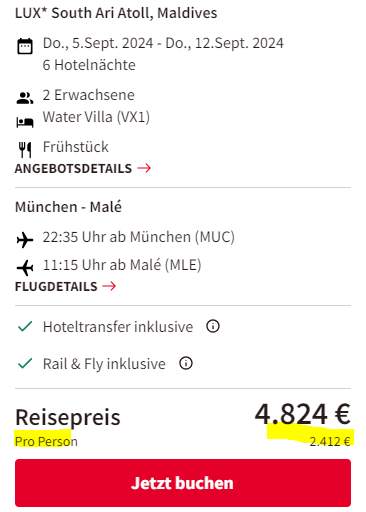Click the return airplane icon for Malé
The width and height of the screenshot is (366, 512).
(x=25, y=268)
